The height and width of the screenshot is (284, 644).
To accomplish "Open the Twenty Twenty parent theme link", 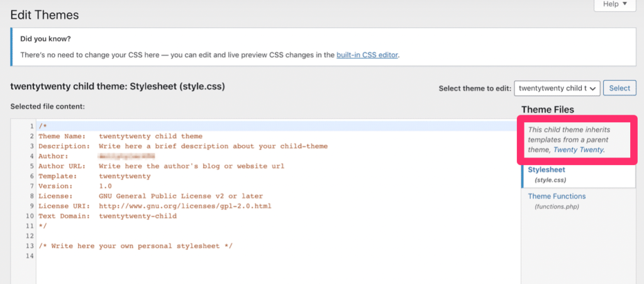I will pyautogui.click(x=579, y=150).
